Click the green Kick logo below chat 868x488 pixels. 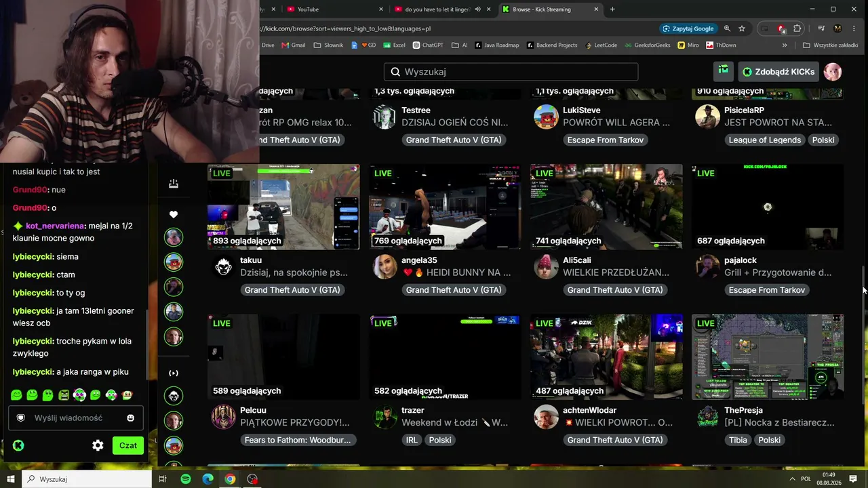coord(18,445)
